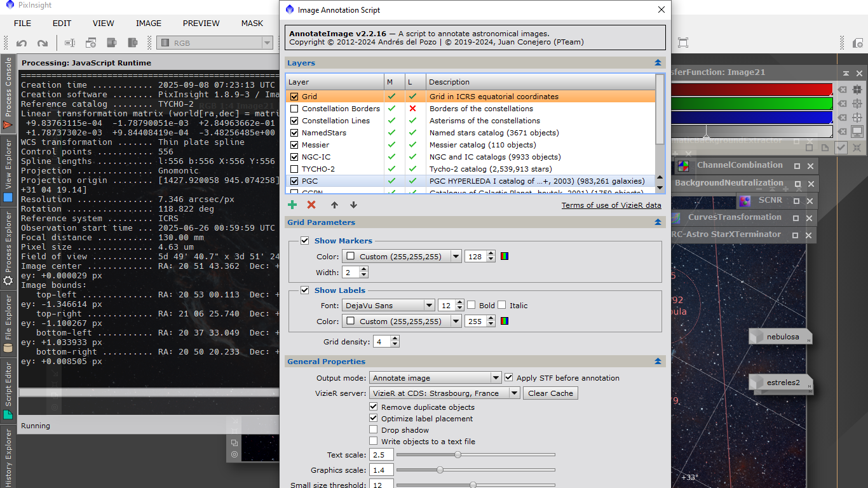Image resolution: width=868 pixels, height=488 pixels.
Task: Open the EDIT menu
Action: click(x=62, y=24)
